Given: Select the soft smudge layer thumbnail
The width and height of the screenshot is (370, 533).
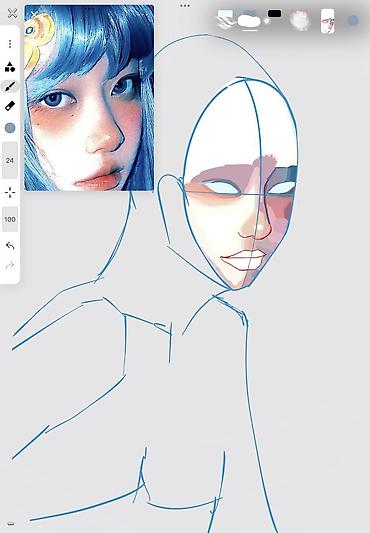Looking at the screenshot, I should point(300,20).
